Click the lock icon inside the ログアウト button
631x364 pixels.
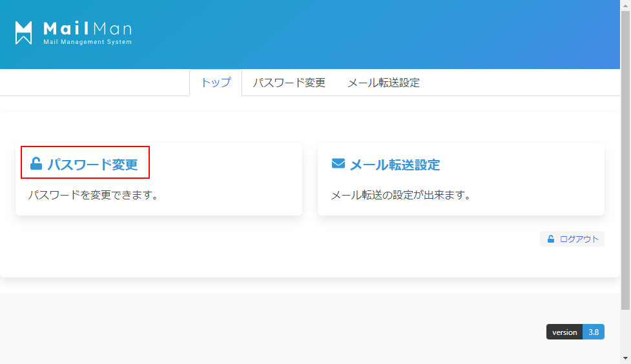(x=551, y=239)
